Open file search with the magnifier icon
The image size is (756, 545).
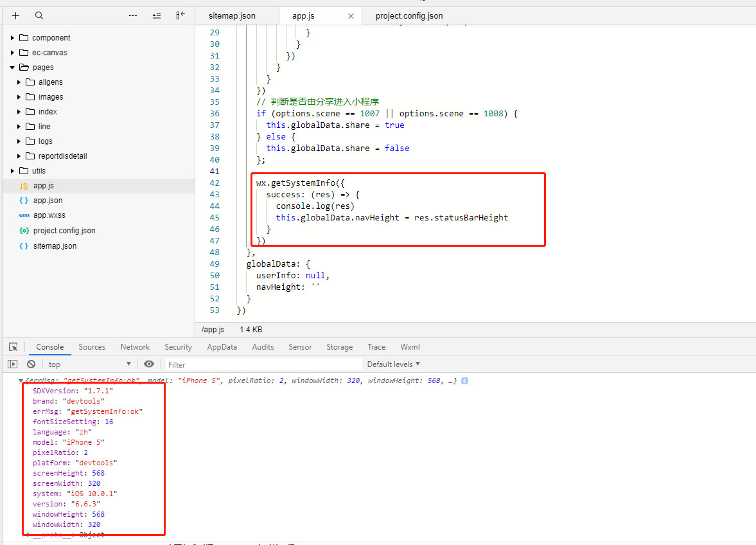pyautogui.click(x=39, y=15)
